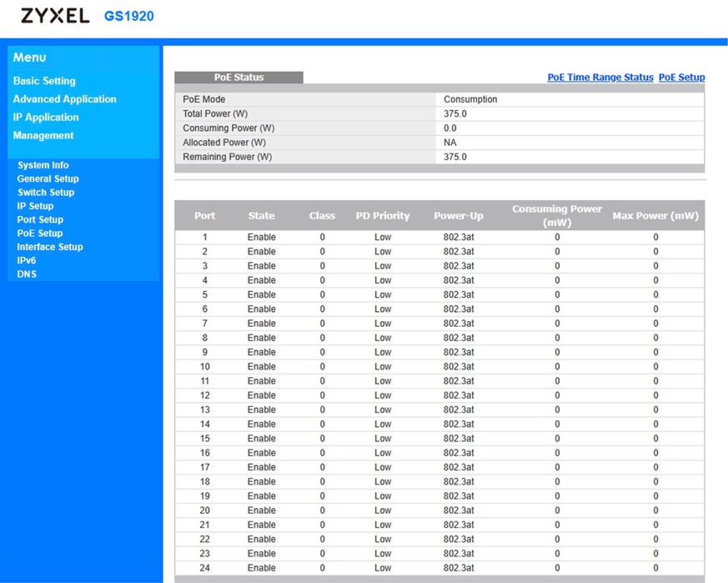Click the PD Priority column header
This screenshot has height=583, width=728.
383,215
